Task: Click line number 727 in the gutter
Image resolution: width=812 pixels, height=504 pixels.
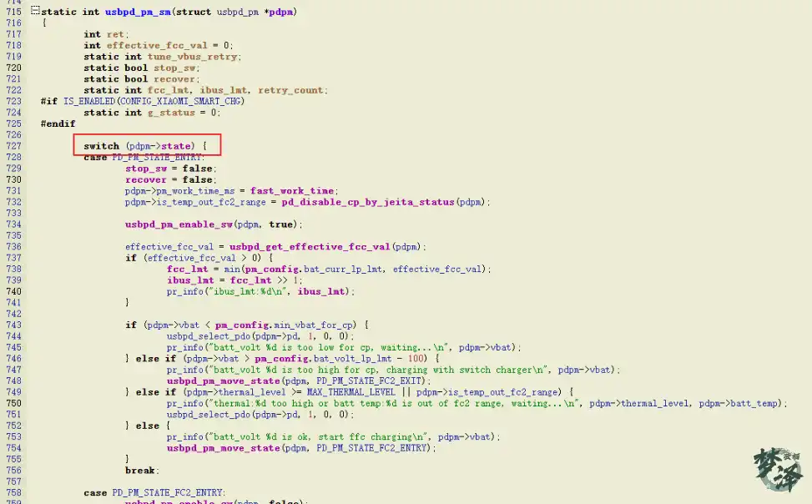Action: (x=13, y=146)
